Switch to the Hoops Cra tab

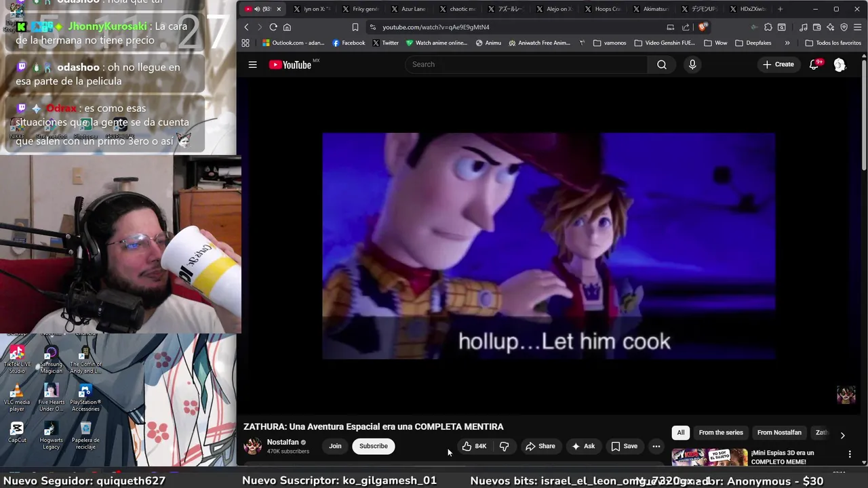(x=602, y=9)
